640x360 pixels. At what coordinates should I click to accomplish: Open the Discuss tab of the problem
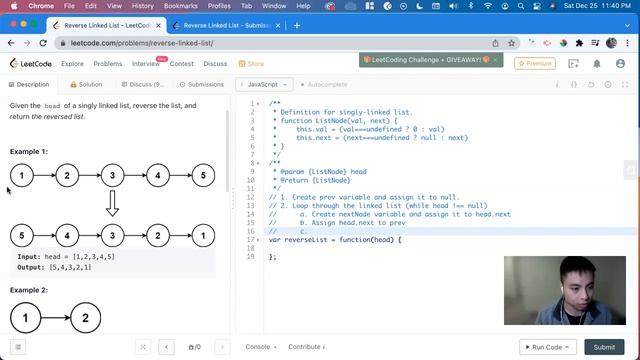tap(143, 84)
